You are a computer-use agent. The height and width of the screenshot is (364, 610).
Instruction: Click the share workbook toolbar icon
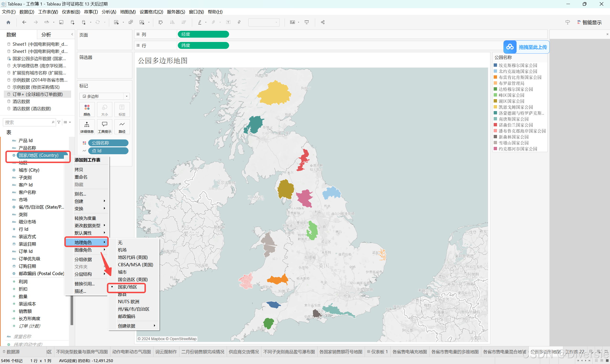pos(323,22)
